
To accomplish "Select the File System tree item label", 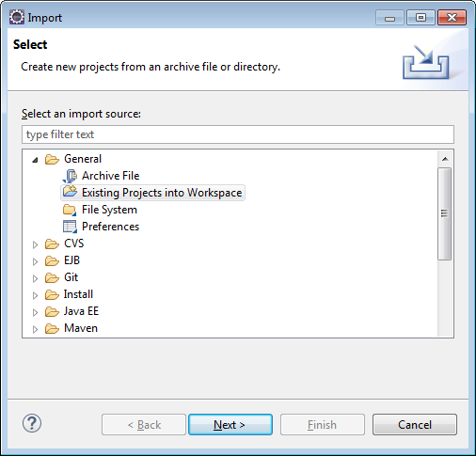I will (109, 210).
